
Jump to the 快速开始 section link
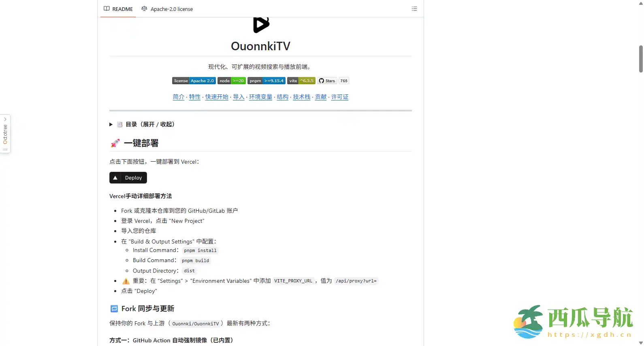[x=217, y=97]
